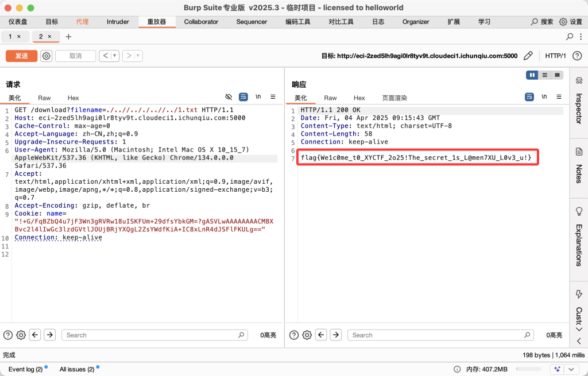
Task: Open the Organizer tab
Action: [416, 22]
